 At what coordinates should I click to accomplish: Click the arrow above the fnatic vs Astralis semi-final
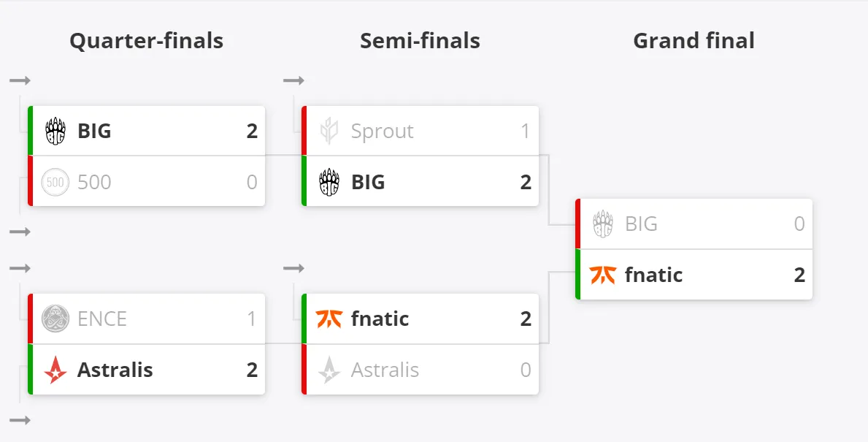(x=294, y=268)
